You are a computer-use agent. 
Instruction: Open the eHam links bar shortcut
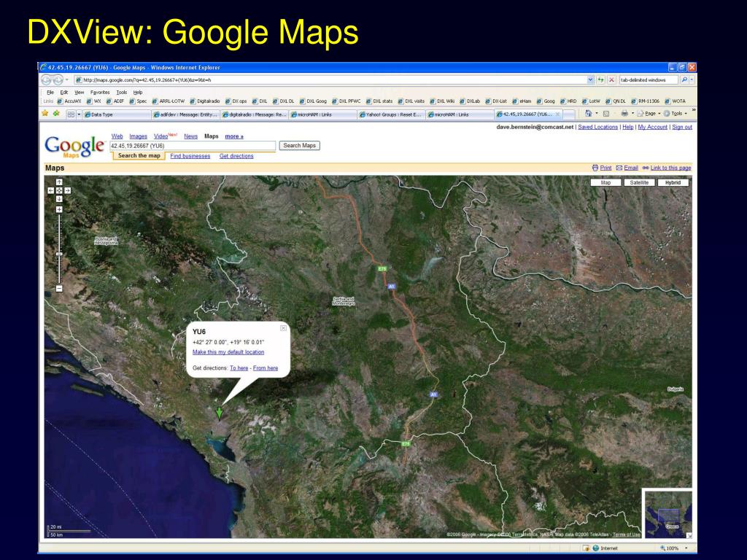click(522, 101)
